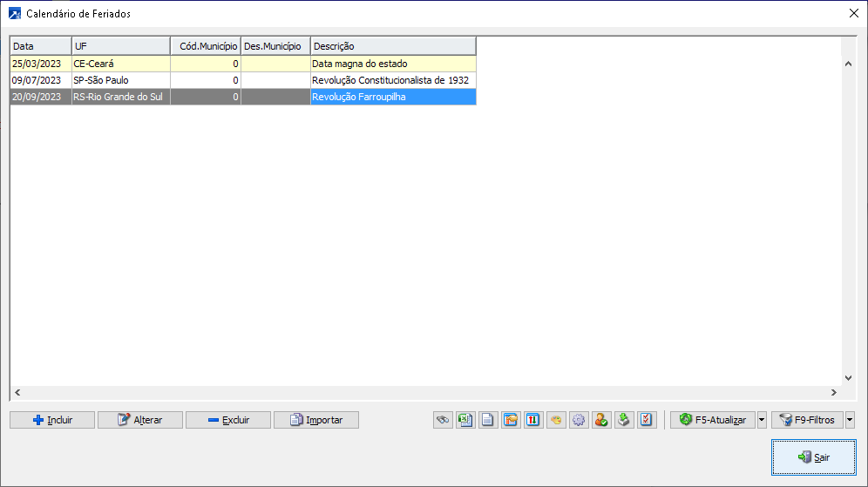This screenshot has width=868, height=487.
Task: Open the F9-Filtros button
Action: point(807,420)
